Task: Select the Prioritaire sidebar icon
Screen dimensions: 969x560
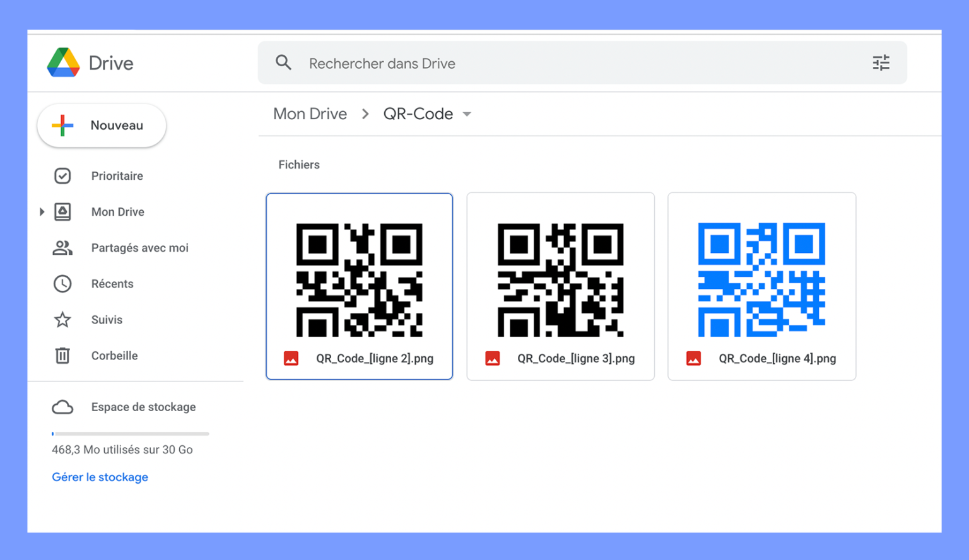Action: tap(62, 176)
